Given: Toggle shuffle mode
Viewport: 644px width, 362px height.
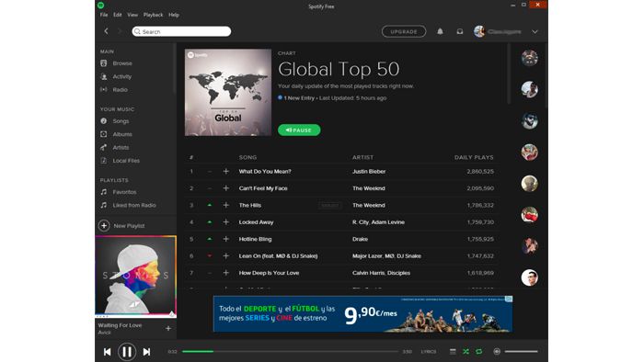Looking at the screenshot, I should pyautogui.click(x=466, y=352).
